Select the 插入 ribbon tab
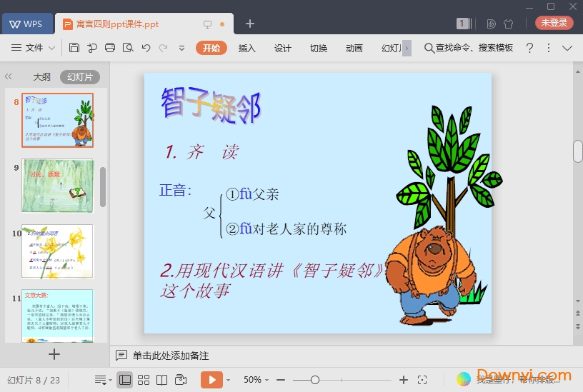Screen dimensions: 583x392 pos(247,48)
